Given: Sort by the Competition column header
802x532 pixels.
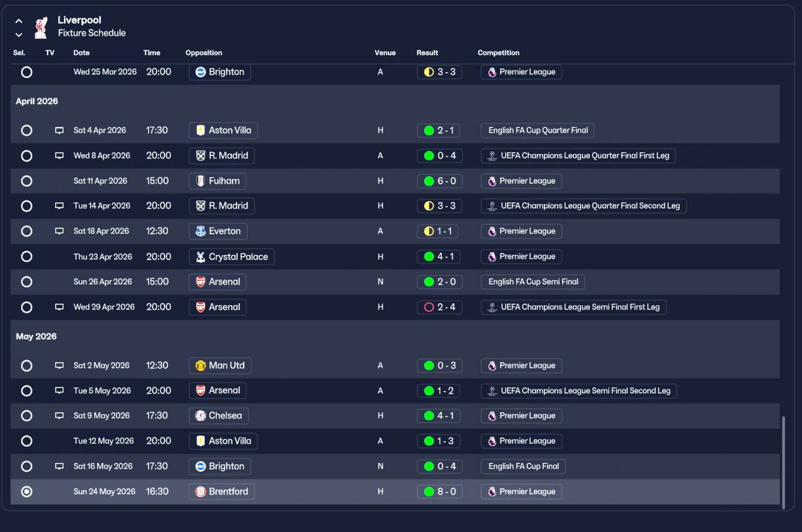Looking at the screenshot, I should [x=499, y=53].
